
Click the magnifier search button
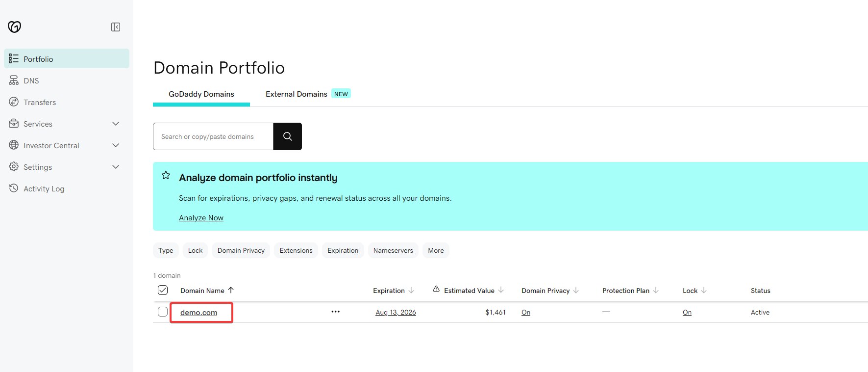point(288,136)
